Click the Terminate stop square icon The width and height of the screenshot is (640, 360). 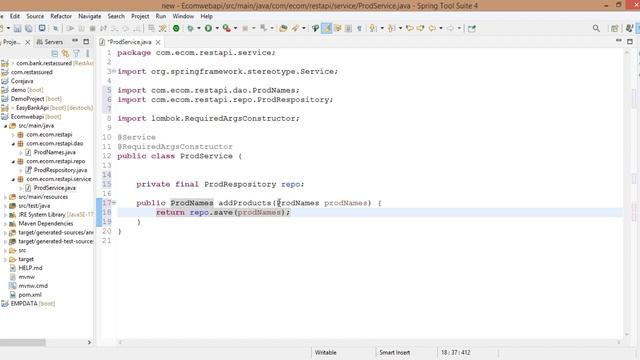coord(93,28)
